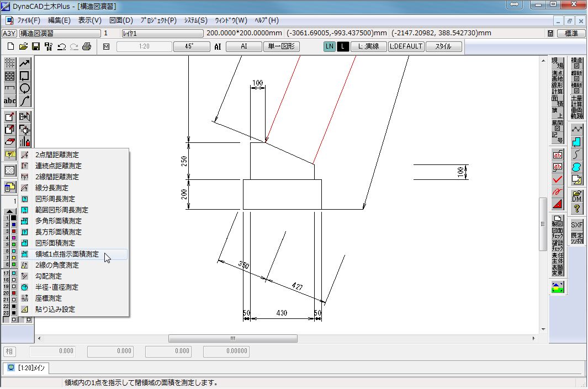Open the measurement question-mark tool
Image resolution: width=588 pixels, height=389 pixels.
click(x=10, y=154)
